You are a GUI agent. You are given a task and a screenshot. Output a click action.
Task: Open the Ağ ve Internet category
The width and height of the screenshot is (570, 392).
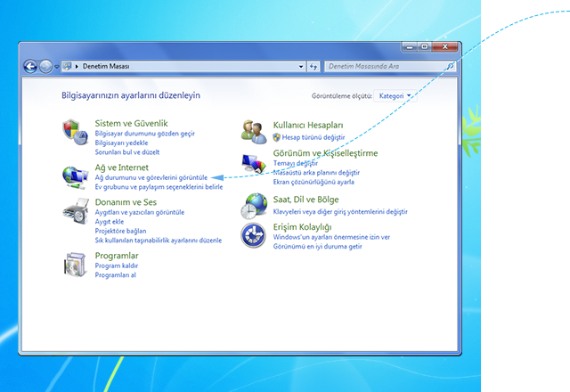122,167
